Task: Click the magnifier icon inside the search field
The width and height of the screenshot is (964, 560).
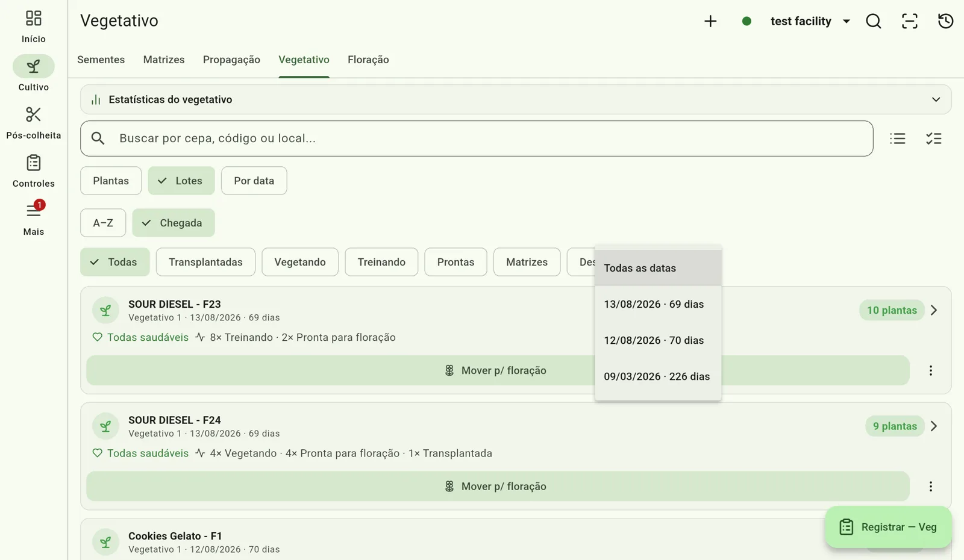Action: point(98,138)
